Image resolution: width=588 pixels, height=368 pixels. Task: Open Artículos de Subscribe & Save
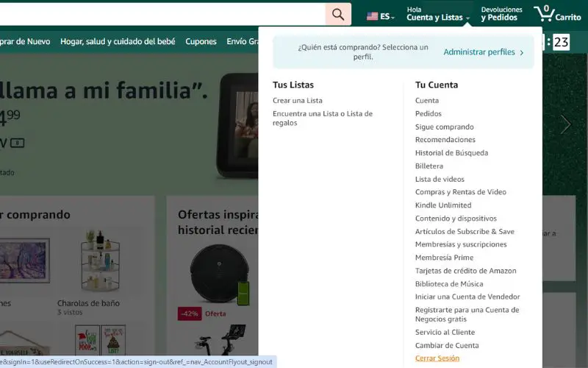pyautogui.click(x=465, y=231)
